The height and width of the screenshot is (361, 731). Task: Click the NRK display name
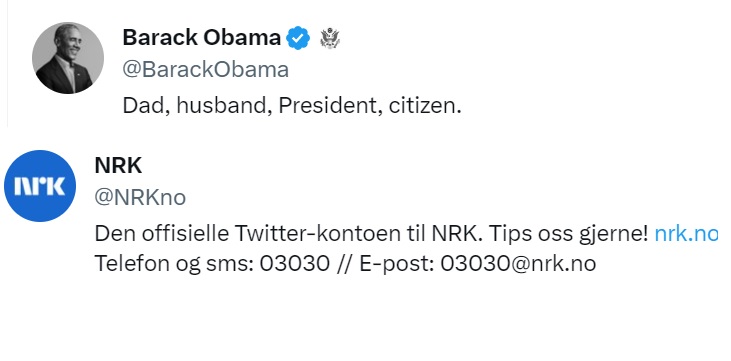(x=118, y=166)
